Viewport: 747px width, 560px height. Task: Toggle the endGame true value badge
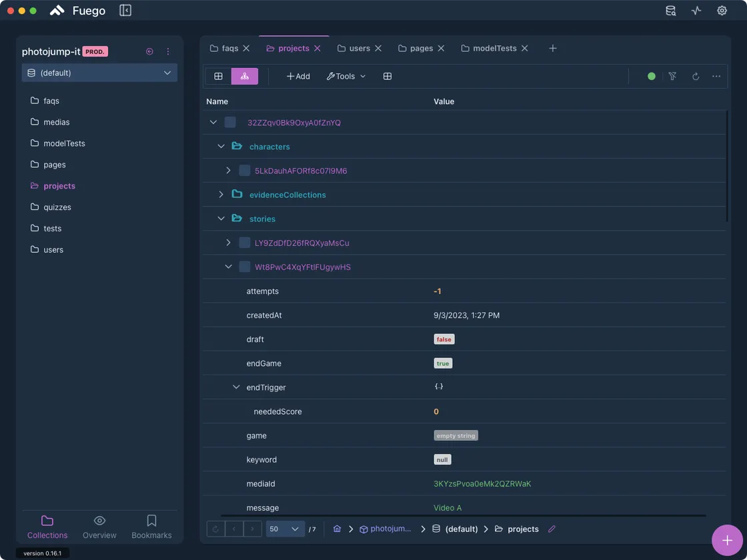coord(443,363)
